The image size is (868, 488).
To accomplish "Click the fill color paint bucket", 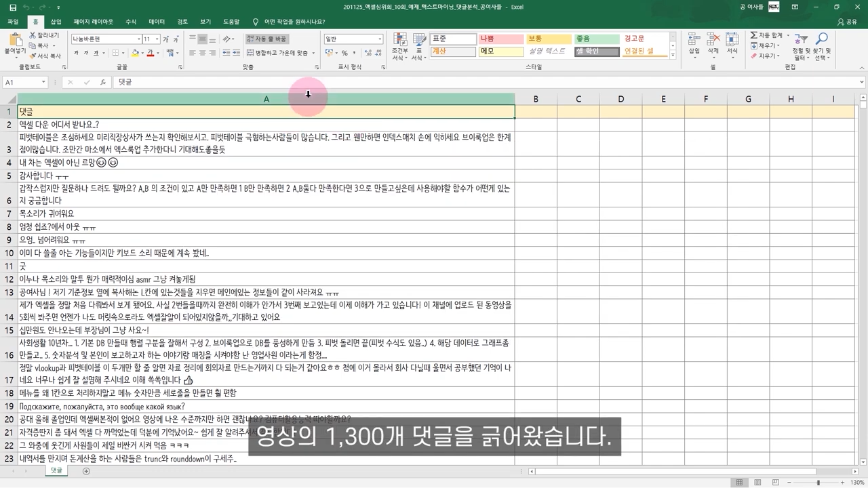I will [x=135, y=53].
